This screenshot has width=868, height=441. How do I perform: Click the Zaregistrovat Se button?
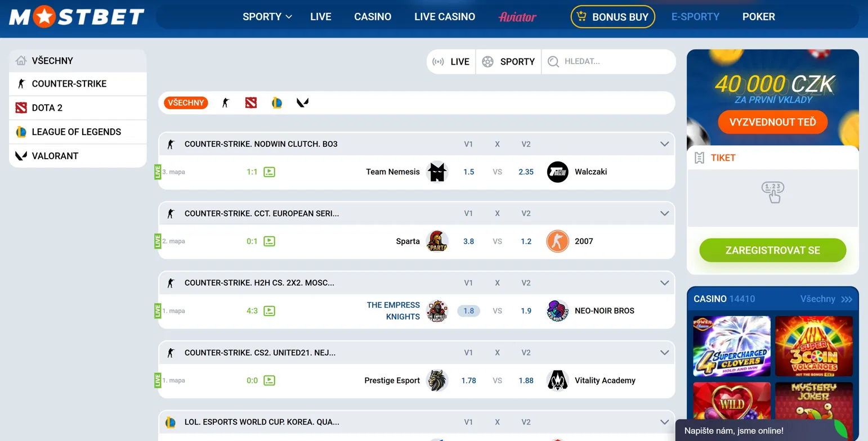(x=772, y=250)
